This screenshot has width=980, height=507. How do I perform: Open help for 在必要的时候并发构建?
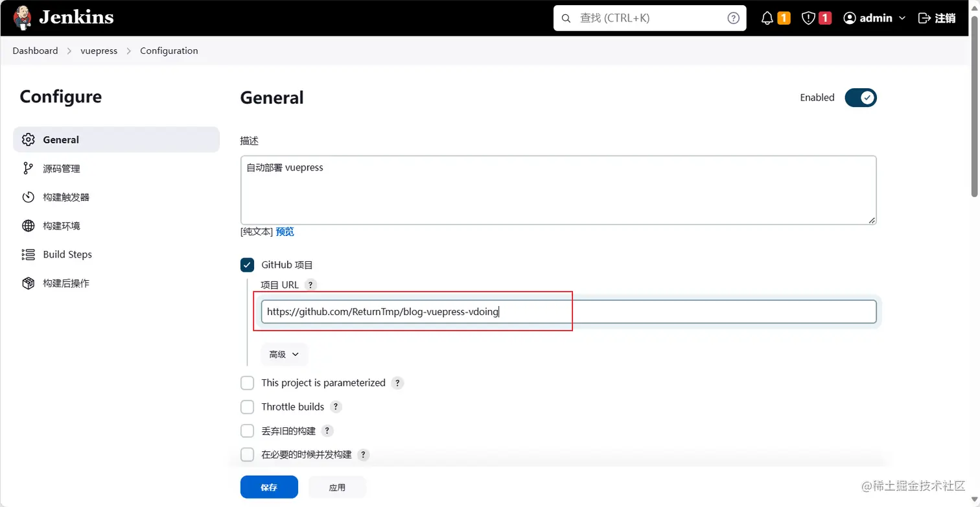click(x=364, y=455)
